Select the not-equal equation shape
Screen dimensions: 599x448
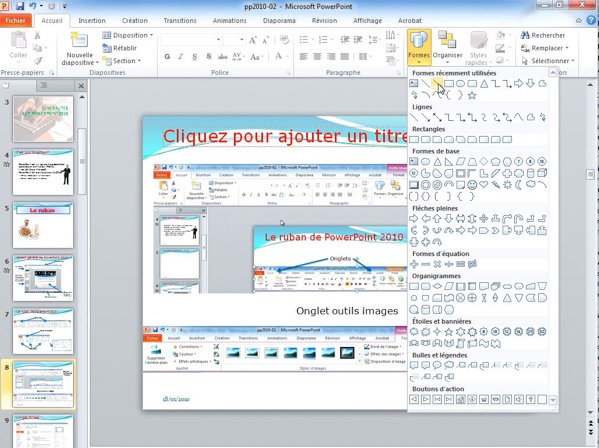472,264
